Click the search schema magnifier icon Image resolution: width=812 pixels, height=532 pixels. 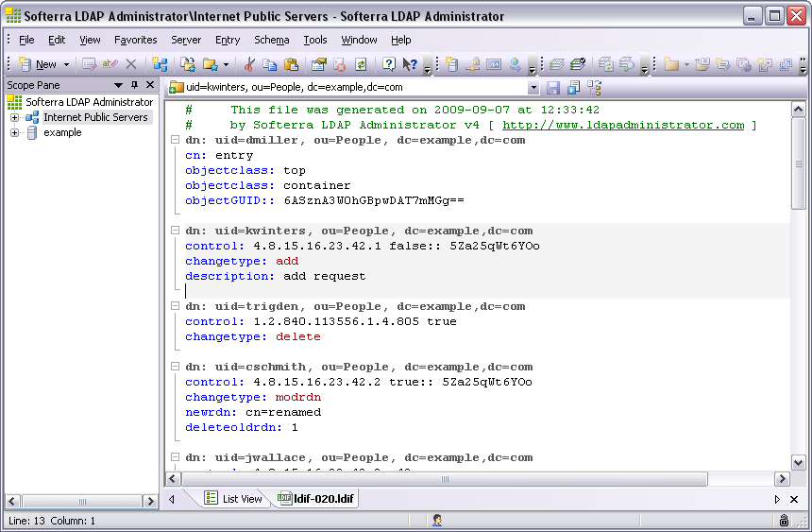[x=627, y=64]
